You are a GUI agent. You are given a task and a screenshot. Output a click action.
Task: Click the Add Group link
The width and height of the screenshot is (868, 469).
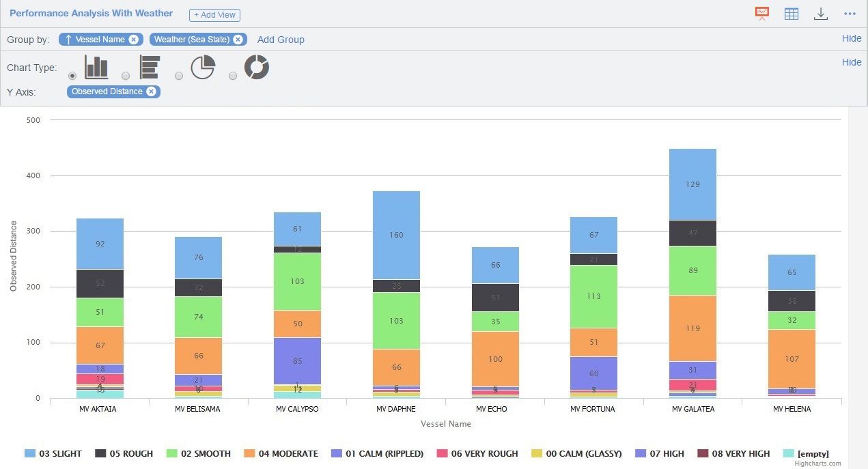[281, 40]
